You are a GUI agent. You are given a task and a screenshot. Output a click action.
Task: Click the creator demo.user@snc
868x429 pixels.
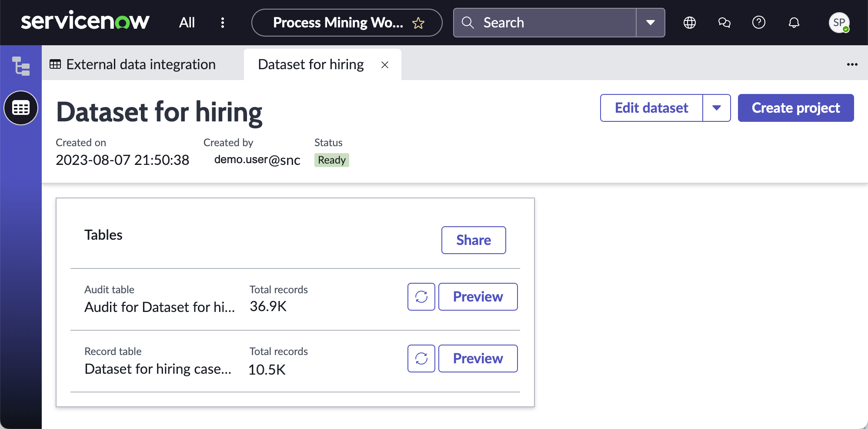[x=257, y=160]
